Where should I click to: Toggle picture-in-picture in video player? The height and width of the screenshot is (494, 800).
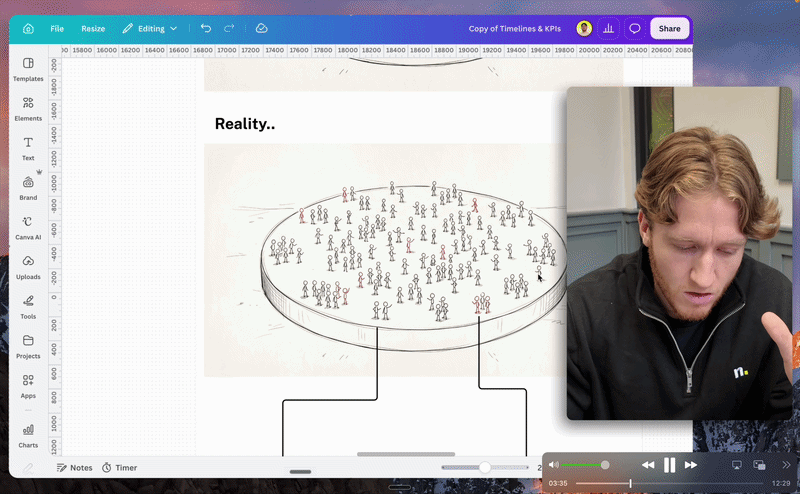tap(759, 465)
